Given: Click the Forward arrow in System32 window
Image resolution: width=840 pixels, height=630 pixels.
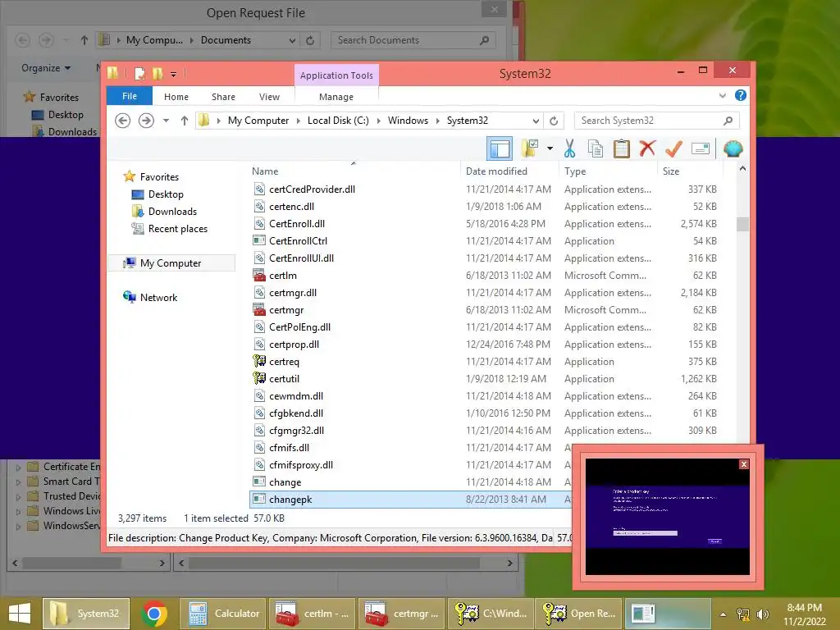Looking at the screenshot, I should click(146, 121).
